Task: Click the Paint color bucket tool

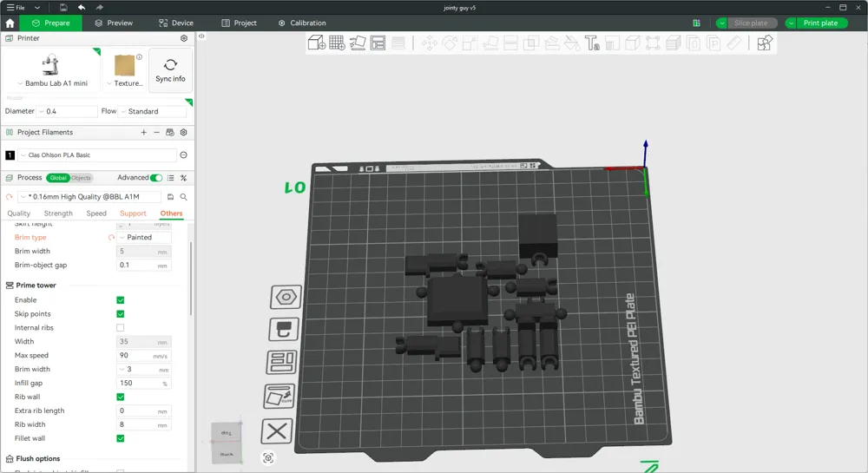Action: click(x=571, y=43)
